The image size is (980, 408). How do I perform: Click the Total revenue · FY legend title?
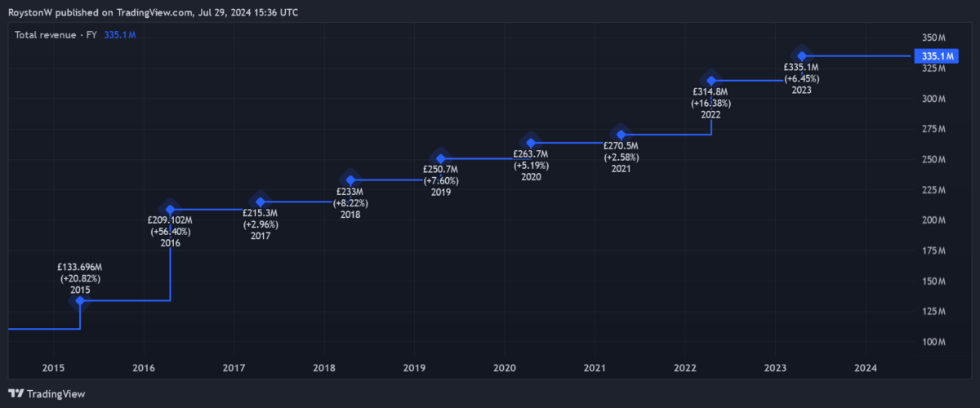pyautogui.click(x=56, y=35)
